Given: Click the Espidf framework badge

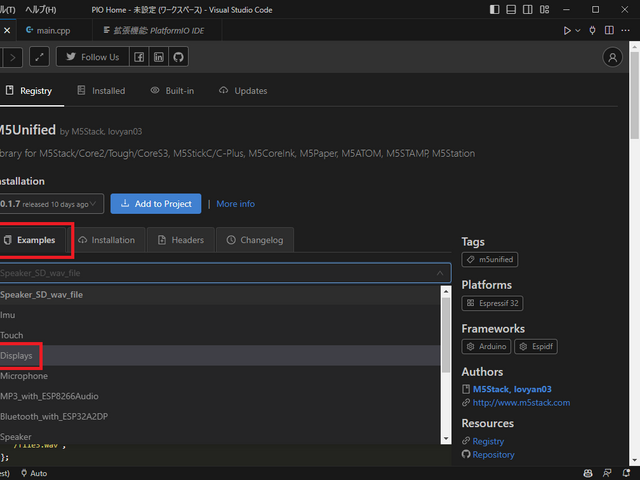Looking at the screenshot, I should point(536,347).
